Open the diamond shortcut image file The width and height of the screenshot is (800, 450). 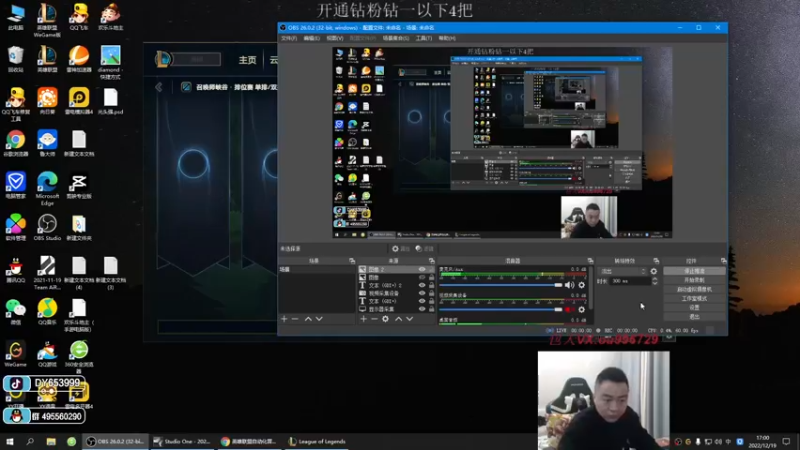tap(110, 63)
